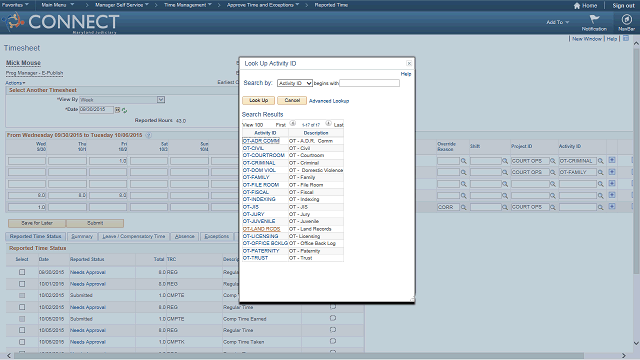The image size is (640, 360).
Task: Open comments bubble for 10/05/2015 Regular Time row
Action: [333, 329]
